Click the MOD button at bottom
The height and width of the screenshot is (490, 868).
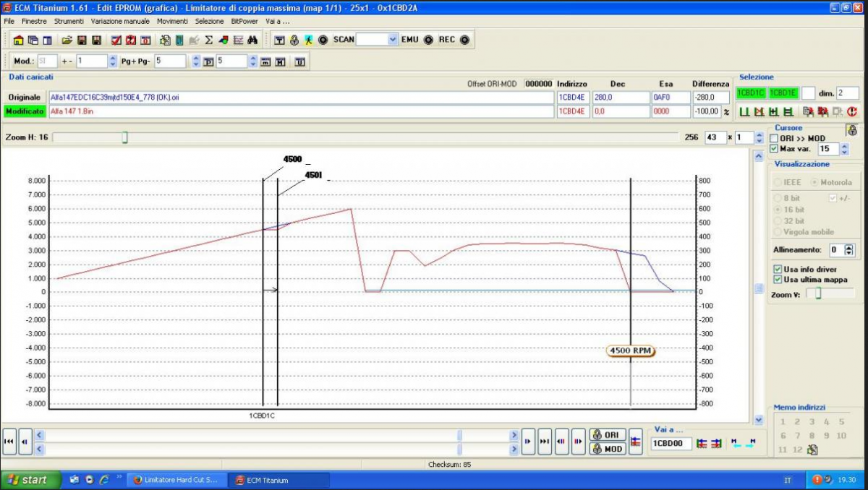click(x=607, y=449)
